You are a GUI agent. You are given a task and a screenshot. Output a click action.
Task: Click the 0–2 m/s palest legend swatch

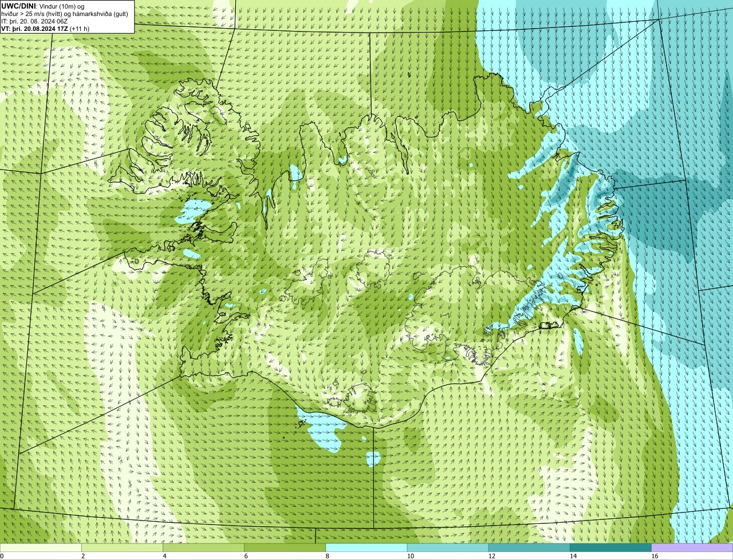coord(41,548)
